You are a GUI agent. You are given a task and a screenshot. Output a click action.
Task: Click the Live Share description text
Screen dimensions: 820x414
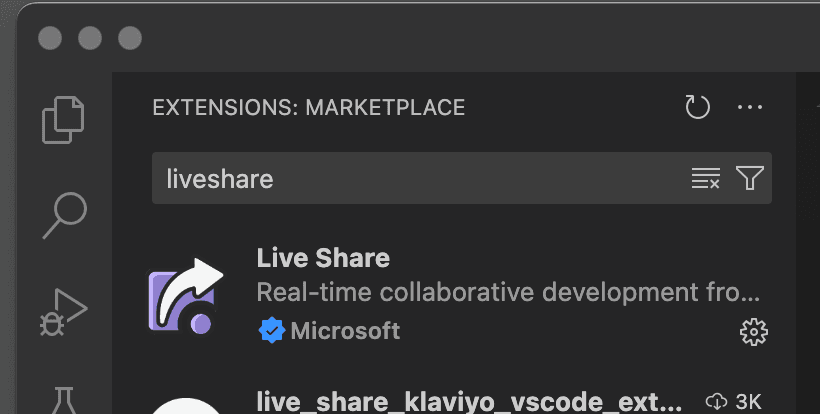tap(508, 293)
